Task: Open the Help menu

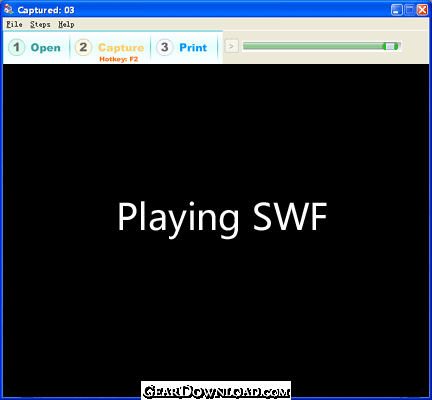Action: tap(66, 24)
